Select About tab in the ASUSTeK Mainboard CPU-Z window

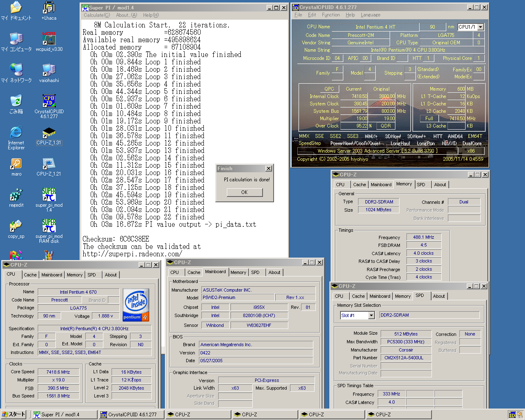point(274,272)
